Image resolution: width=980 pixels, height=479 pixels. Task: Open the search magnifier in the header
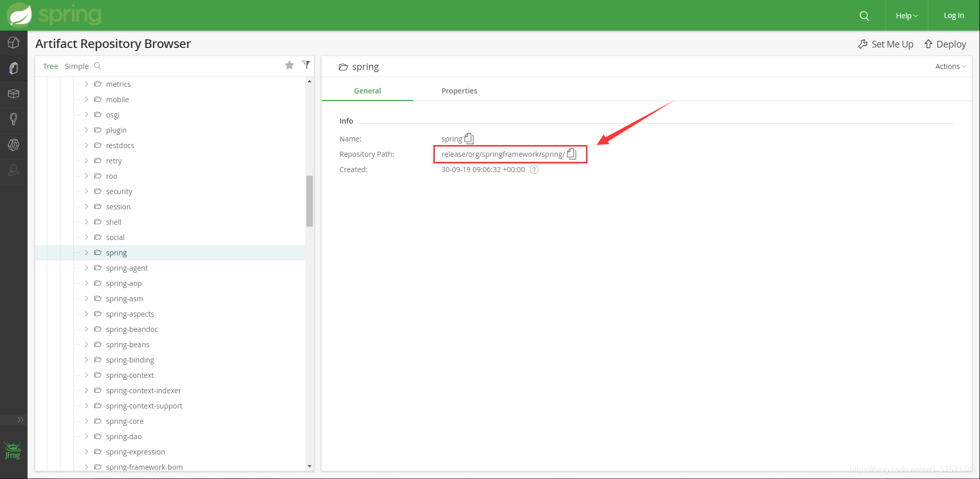(864, 16)
